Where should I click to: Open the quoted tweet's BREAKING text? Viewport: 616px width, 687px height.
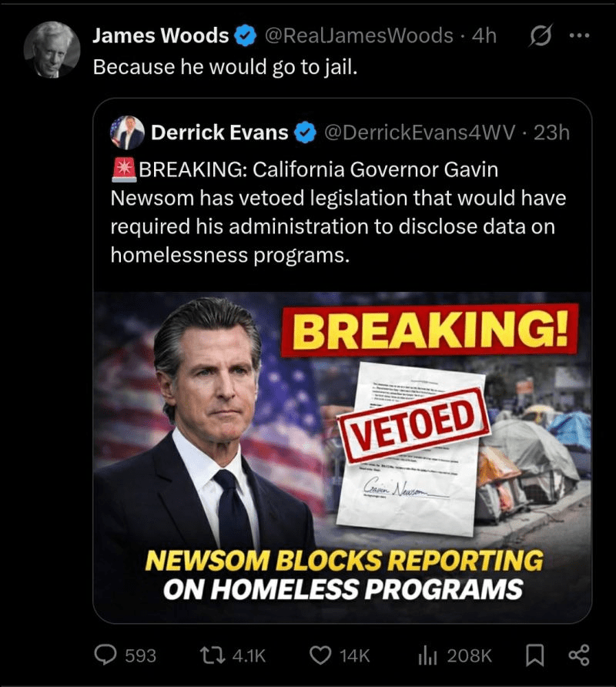[339, 211]
